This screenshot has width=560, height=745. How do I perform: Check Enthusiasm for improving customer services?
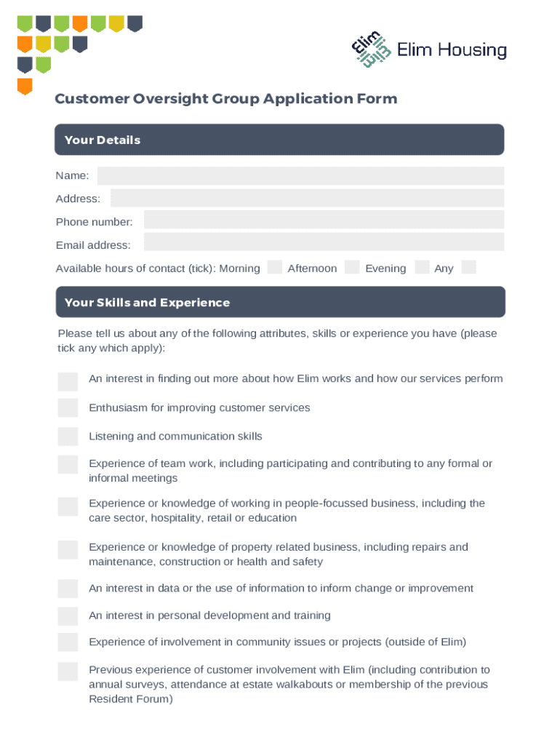pyautogui.click(x=68, y=408)
